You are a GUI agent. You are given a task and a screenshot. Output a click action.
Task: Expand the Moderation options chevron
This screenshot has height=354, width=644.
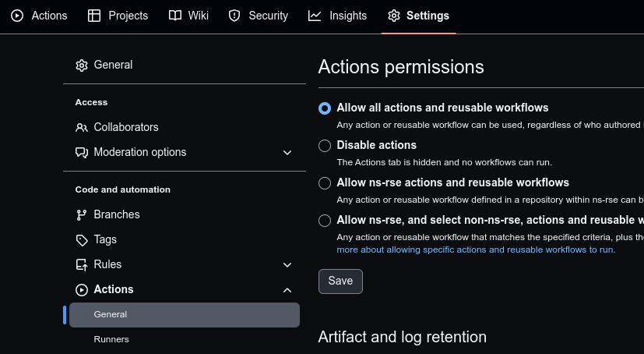[x=287, y=153]
